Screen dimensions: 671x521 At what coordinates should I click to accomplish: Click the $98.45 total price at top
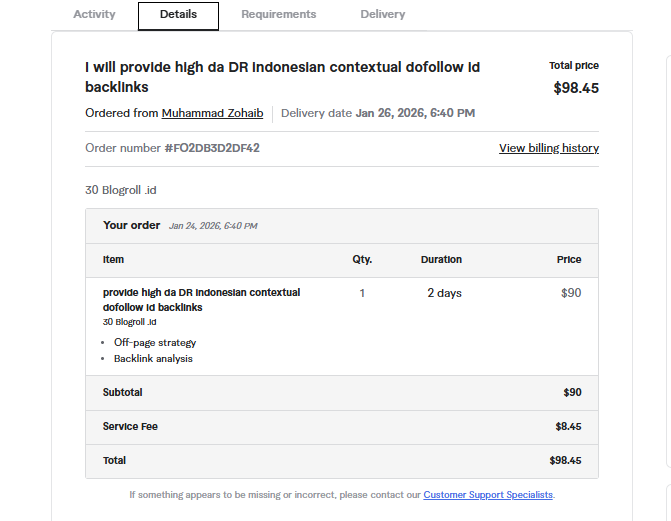[x=576, y=88]
